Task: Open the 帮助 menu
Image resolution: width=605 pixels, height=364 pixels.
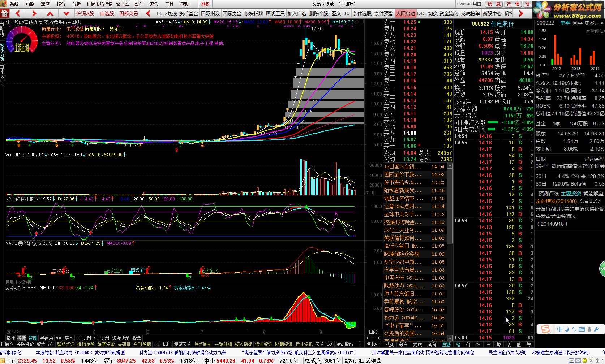Action: tap(185, 4)
